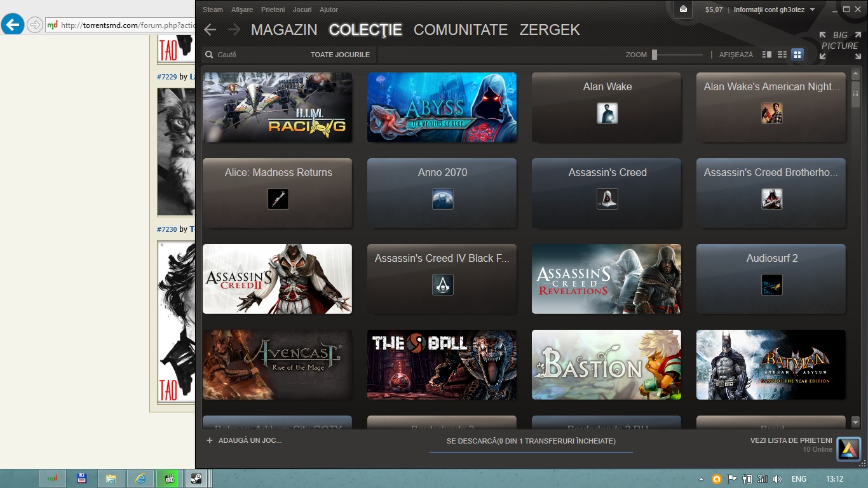Viewport: 868px width, 488px height.
Task: Select the grid view layout icon
Action: click(x=797, y=55)
